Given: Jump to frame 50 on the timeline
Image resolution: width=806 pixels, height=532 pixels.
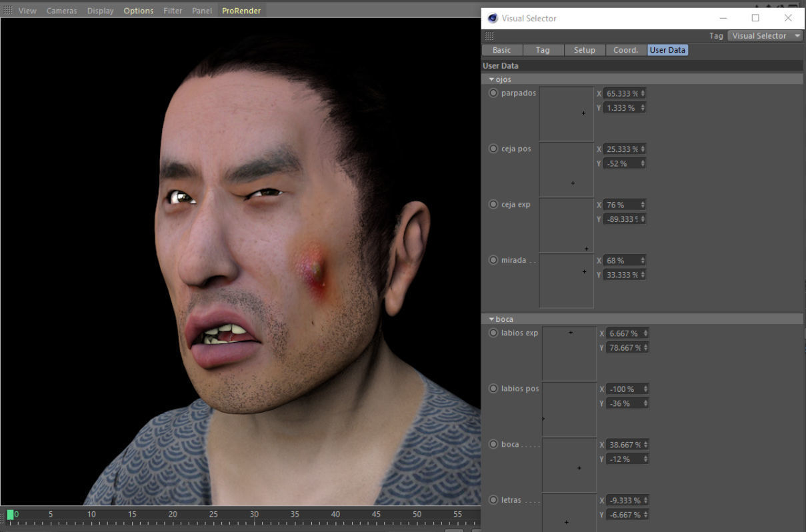Looking at the screenshot, I should click(417, 514).
